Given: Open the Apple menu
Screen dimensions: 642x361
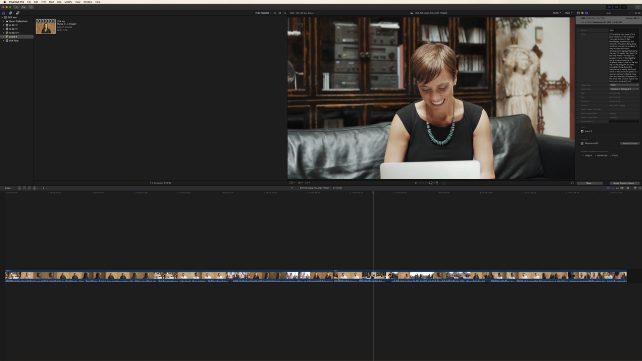Looking at the screenshot, I should tap(5, 2).
